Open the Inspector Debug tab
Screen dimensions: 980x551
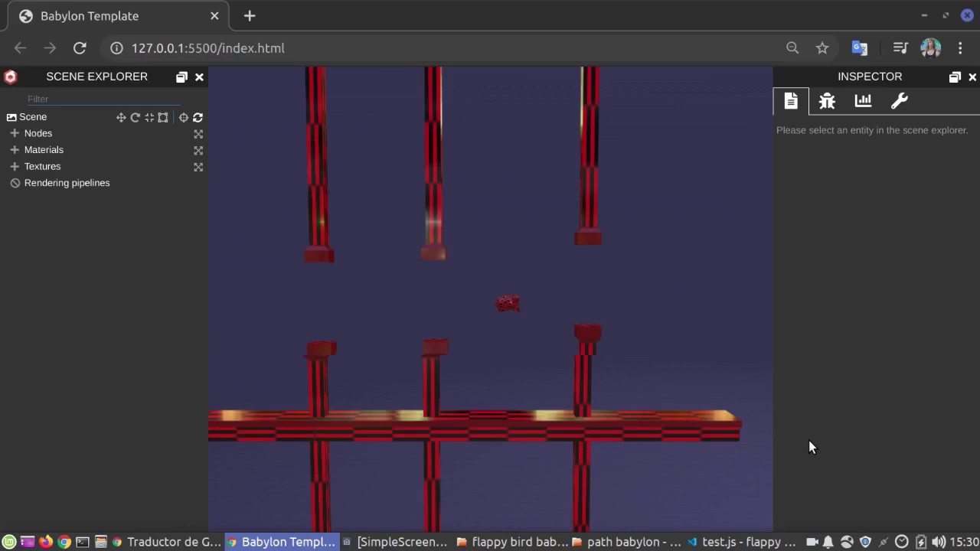827,101
